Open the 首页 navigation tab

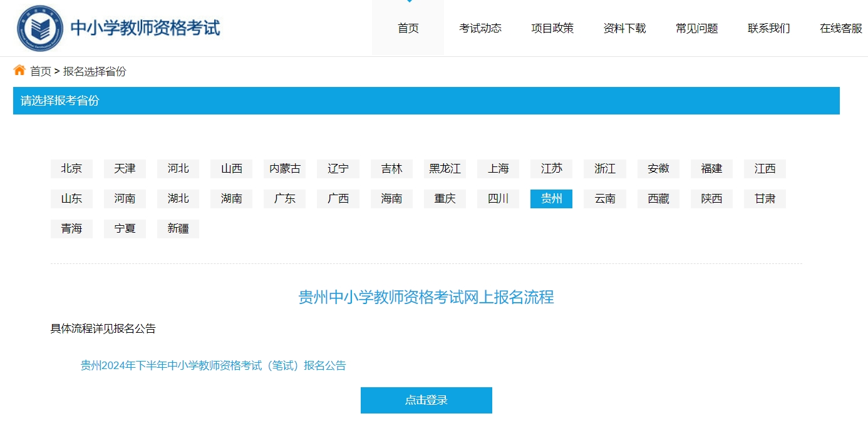tap(408, 28)
